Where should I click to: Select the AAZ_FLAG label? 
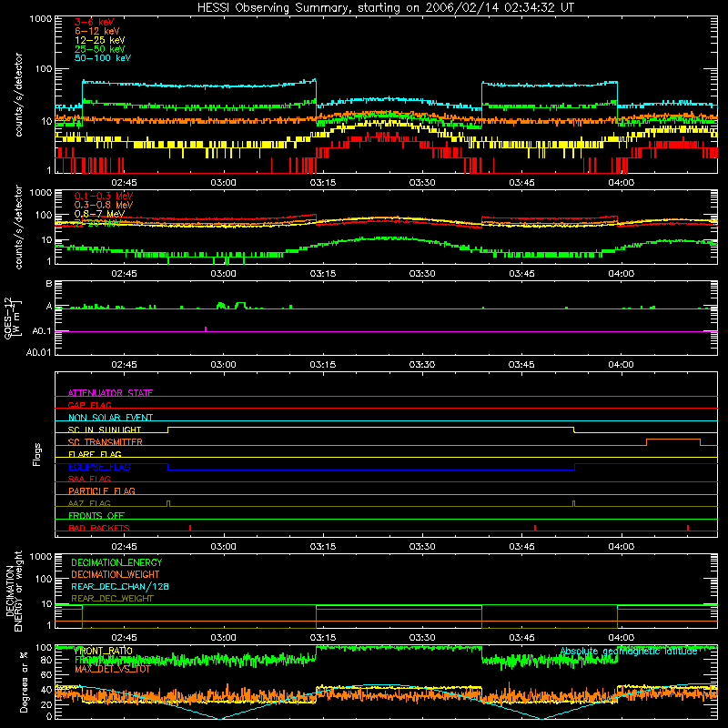pyautogui.click(x=89, y=503)
